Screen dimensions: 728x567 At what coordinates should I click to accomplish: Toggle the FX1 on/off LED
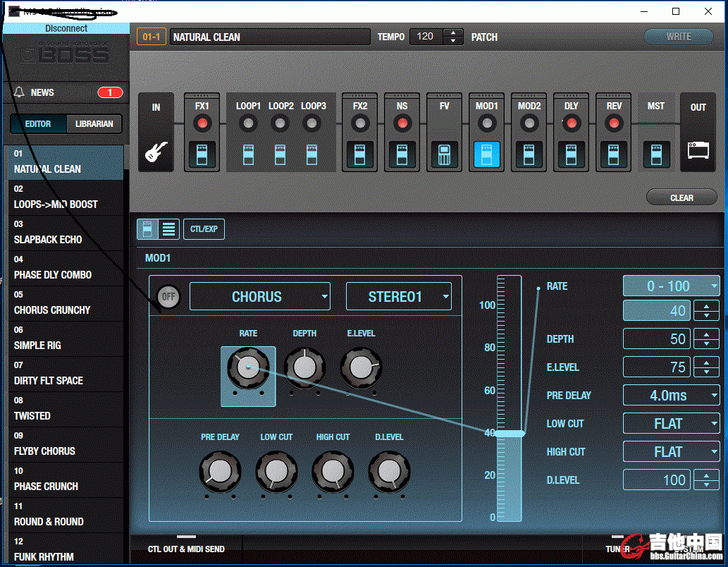[x=202, y=123]
